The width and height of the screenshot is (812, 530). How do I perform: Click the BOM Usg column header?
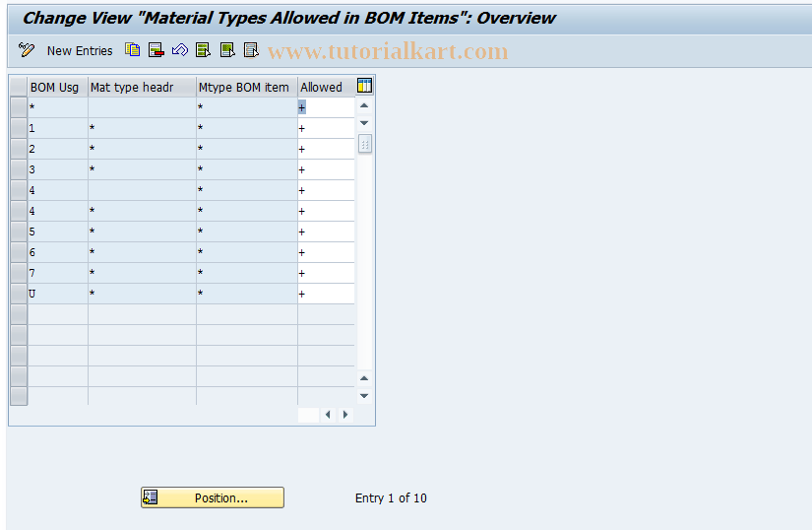point(58,87)
